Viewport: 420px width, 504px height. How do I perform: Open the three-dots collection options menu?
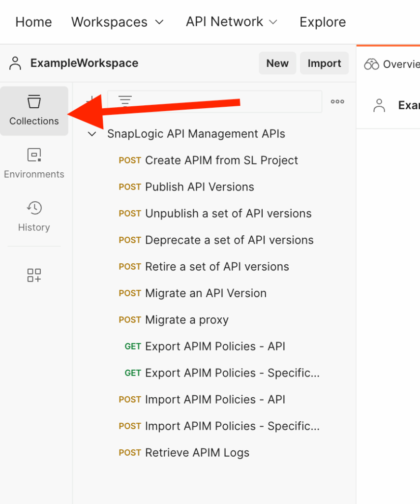[337, 101]
